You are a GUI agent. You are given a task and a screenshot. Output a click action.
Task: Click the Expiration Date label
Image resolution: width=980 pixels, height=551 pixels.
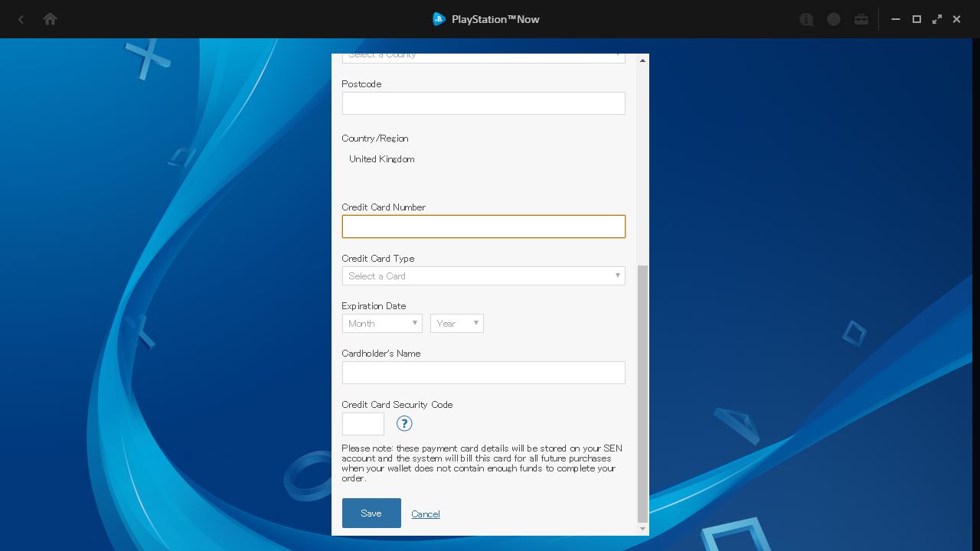click(x=374, y=306)
